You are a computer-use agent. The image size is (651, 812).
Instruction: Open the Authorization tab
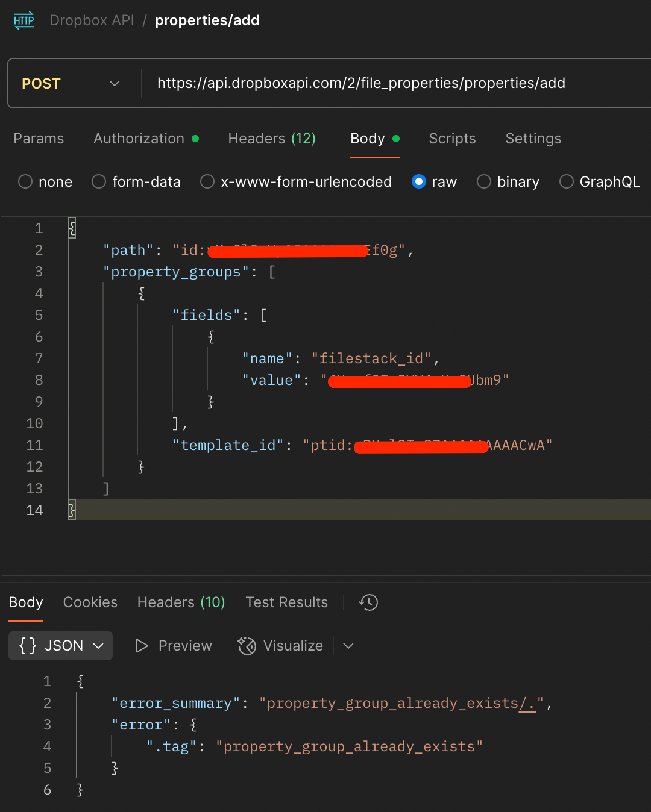click(x=139, y=139)
